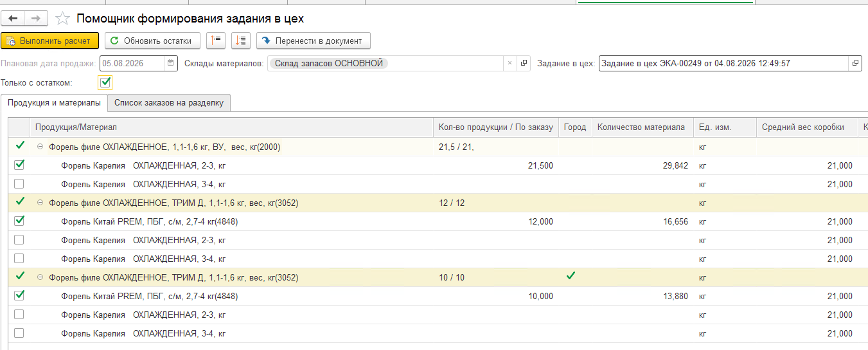Toggle 'Только с остатком' checkbox

pyautogui.click(x=106, y=82)
